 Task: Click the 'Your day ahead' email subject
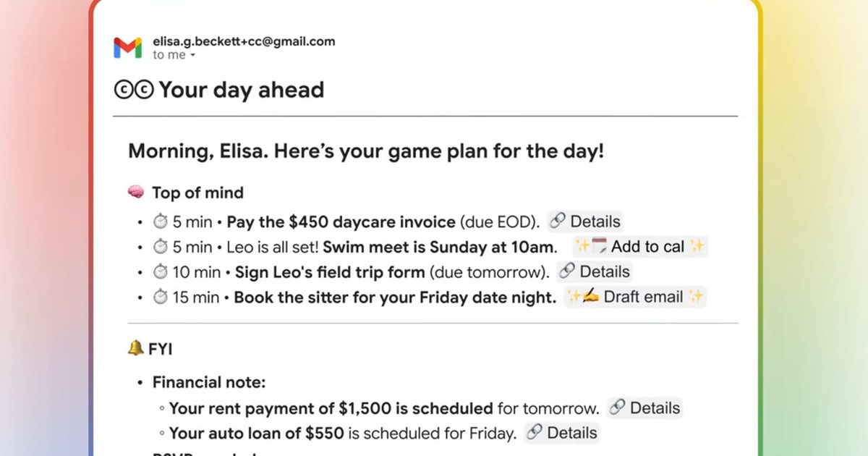pos(241,90)
